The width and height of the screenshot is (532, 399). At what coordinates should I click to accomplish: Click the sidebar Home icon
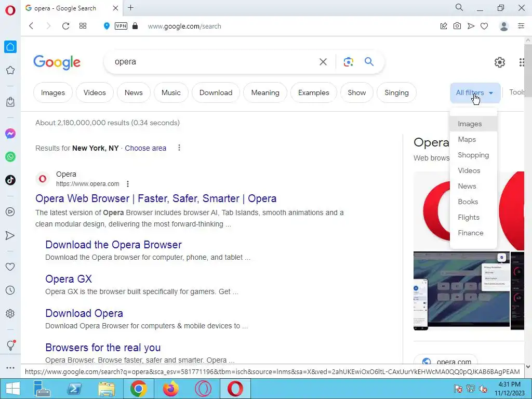coord(10,47)
